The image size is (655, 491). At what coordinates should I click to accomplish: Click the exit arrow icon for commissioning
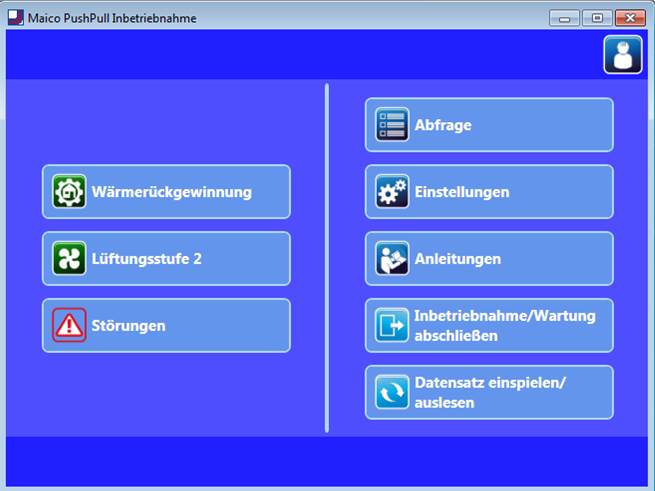pyautogui.click(x=391, y=325)
